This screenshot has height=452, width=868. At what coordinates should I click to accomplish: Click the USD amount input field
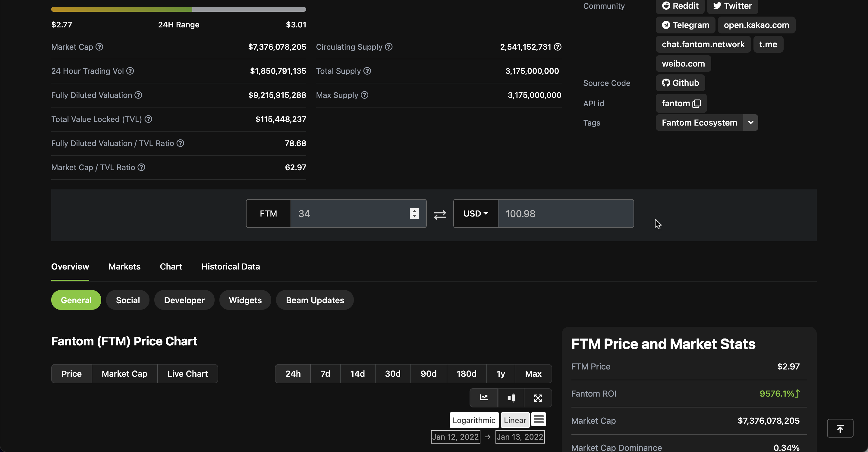[566, 214]
